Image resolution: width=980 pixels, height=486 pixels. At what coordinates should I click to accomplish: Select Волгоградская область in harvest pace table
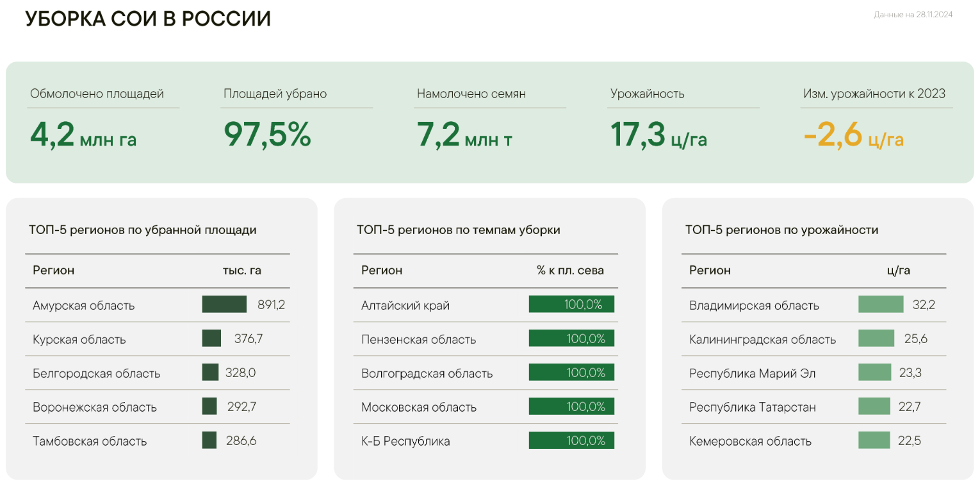point(427,373)
